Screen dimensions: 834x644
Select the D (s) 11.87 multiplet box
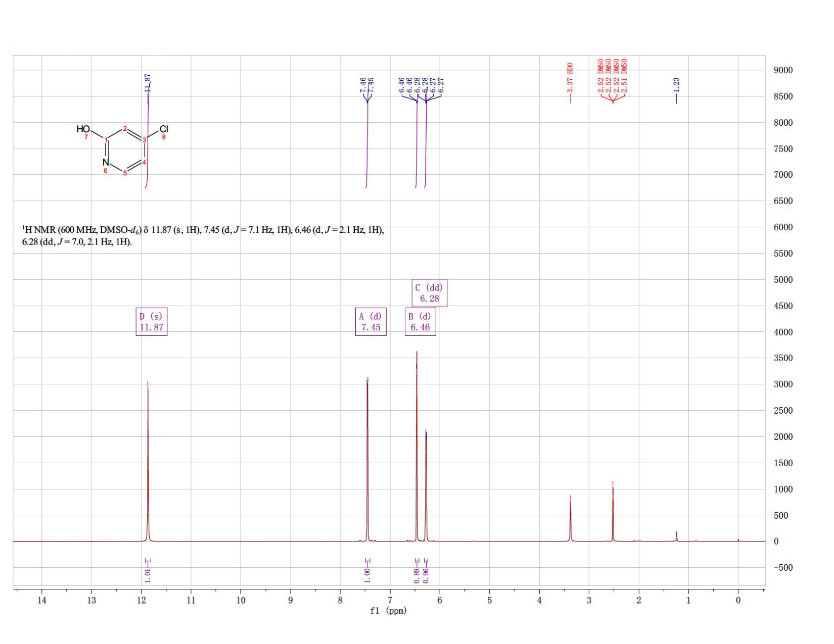pos(152,322)
